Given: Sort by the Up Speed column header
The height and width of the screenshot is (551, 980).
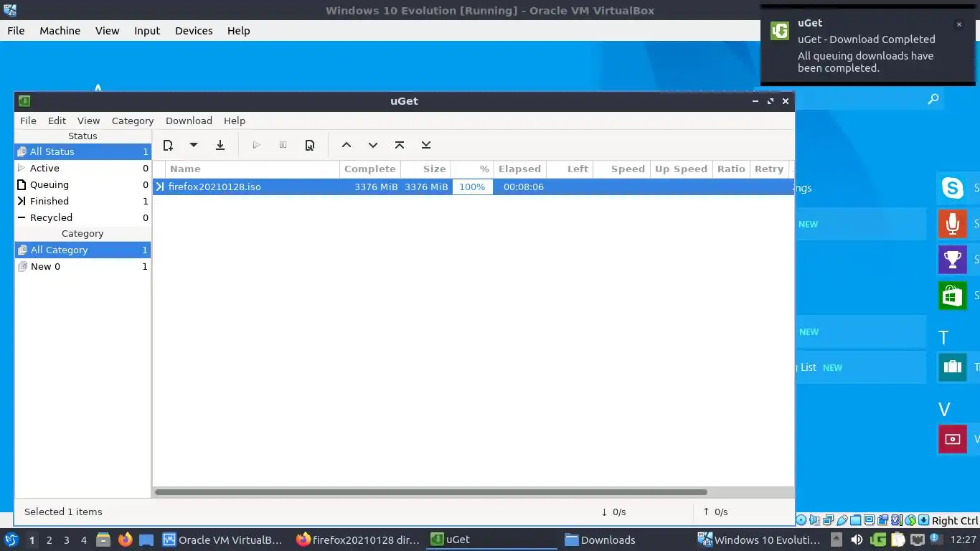Looking at the screenshot, I should pos(681,169).
